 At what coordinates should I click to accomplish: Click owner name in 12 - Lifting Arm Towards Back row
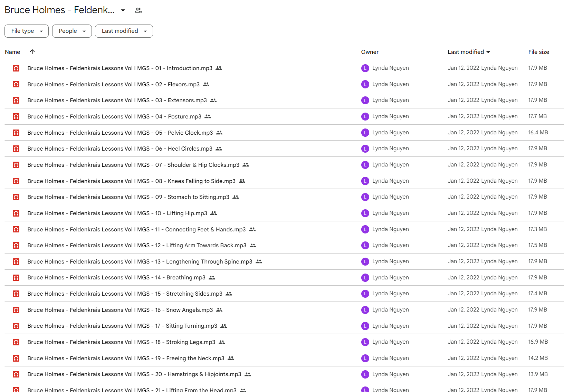click(x=391, y=245)
